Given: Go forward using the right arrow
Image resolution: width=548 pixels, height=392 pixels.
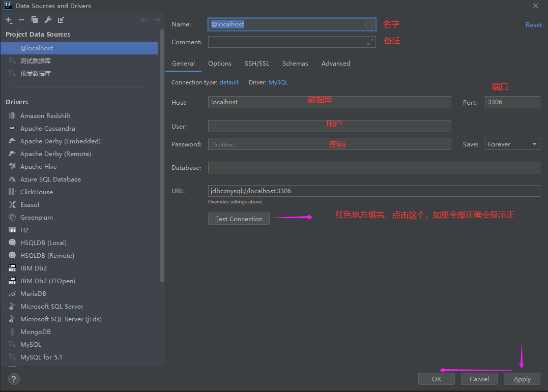Looking at the screenshot, I should tap(157, 20).
